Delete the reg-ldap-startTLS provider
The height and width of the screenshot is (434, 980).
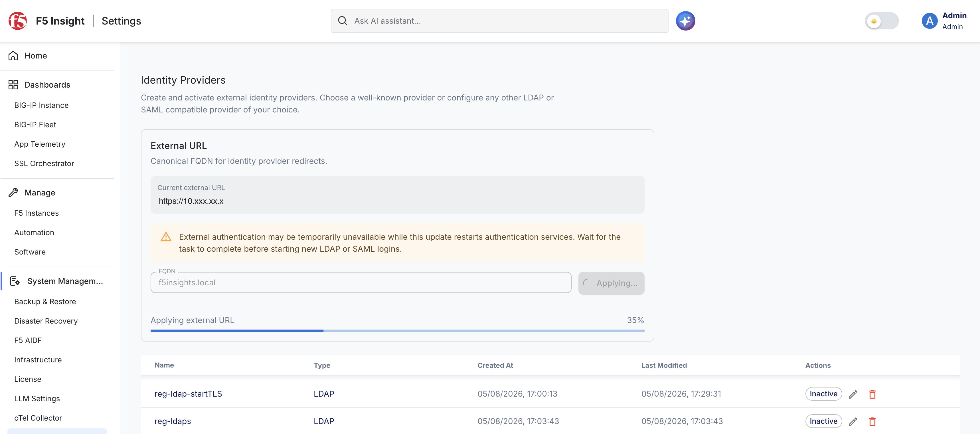872,394
